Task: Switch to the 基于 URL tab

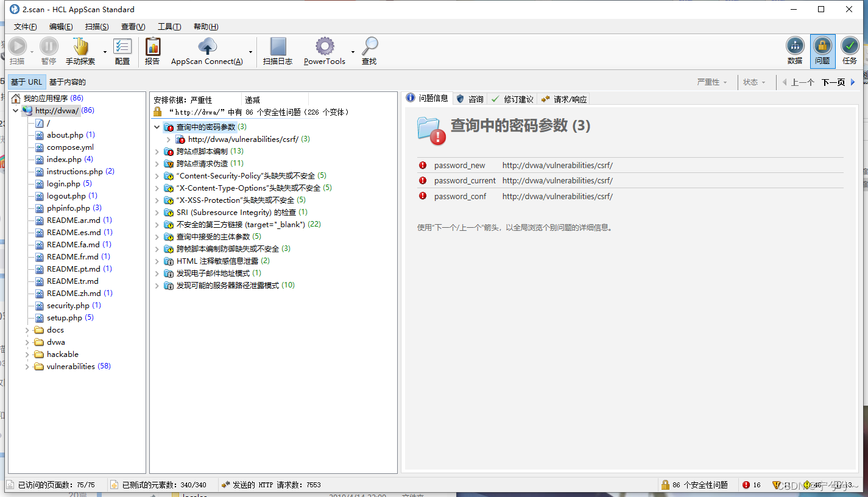Action: 27,82
